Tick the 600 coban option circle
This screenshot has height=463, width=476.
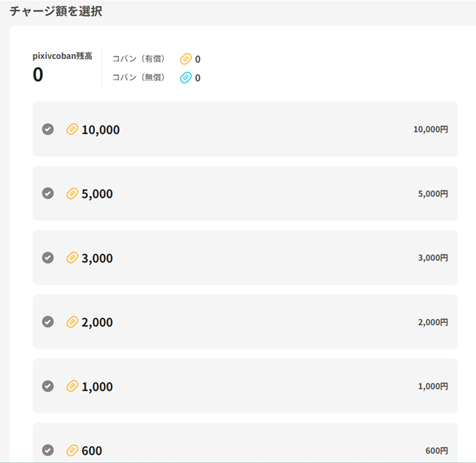[x=48, y=450]
